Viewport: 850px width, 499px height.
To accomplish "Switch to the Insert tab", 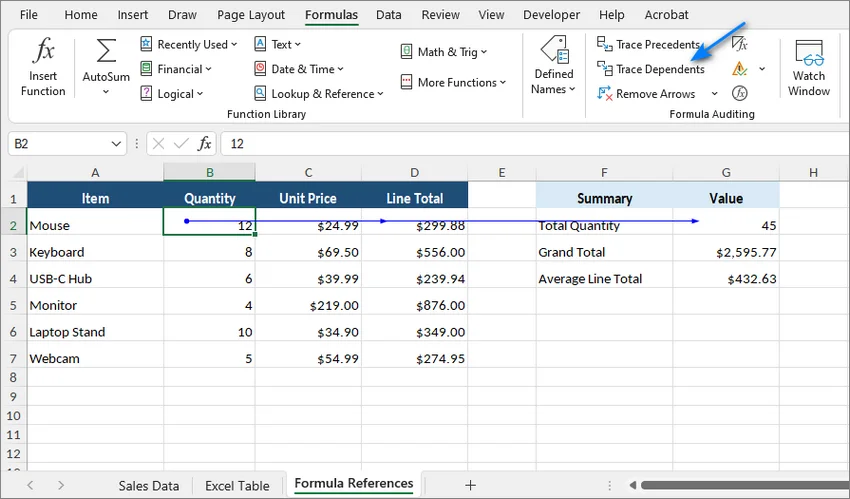I will click(133, 15).
